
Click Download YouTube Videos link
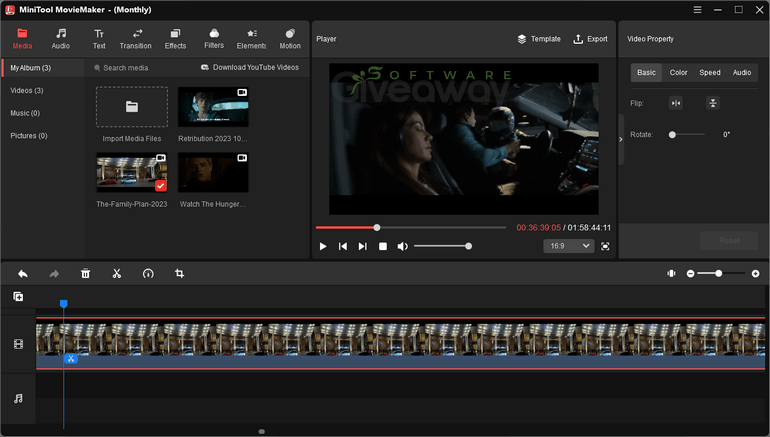[x=250, y=67]
